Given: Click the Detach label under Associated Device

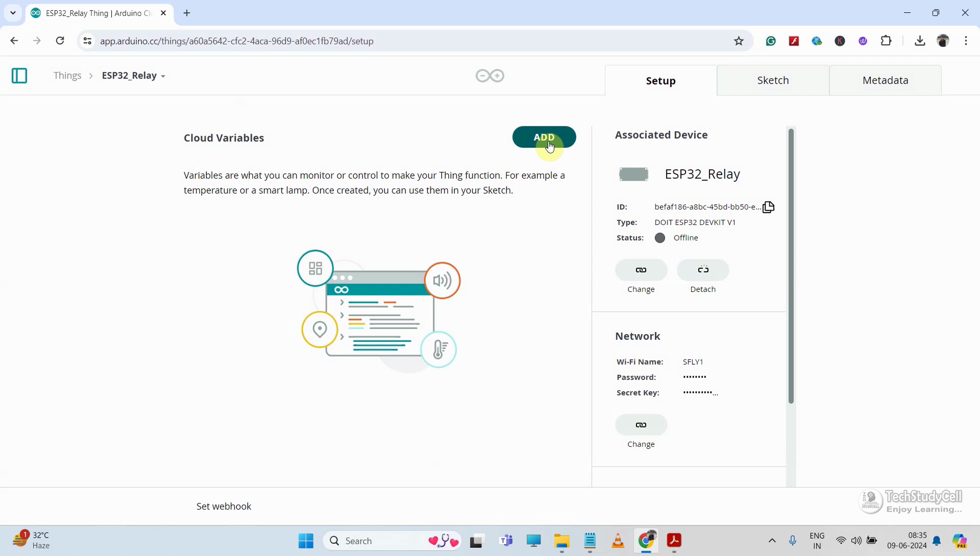Looking at the screenshot, I should (x=703, y=289).
